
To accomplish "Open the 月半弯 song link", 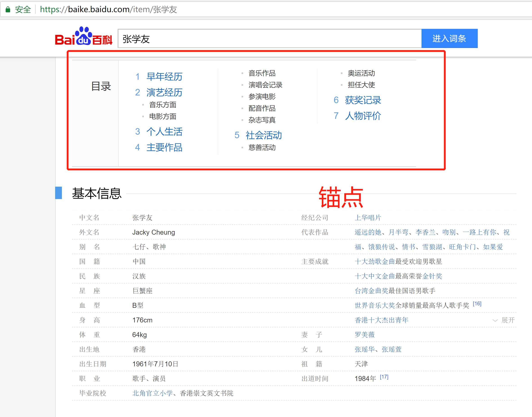I will (x=398, y=232).
